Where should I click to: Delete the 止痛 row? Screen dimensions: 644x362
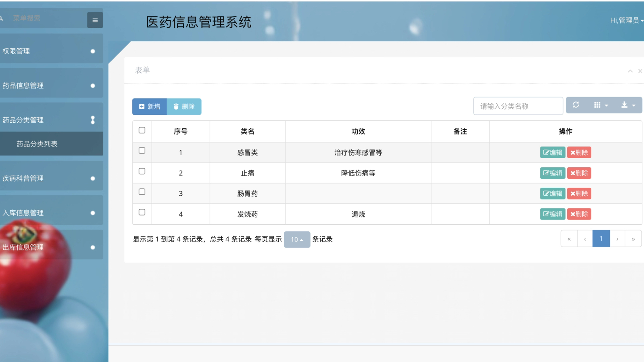579,173
